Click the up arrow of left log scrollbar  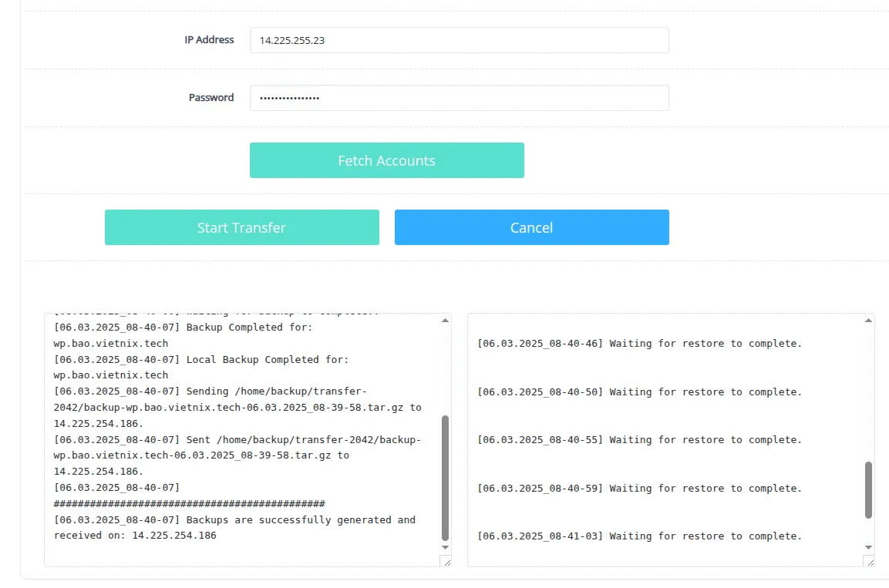(x=445, y=320)
